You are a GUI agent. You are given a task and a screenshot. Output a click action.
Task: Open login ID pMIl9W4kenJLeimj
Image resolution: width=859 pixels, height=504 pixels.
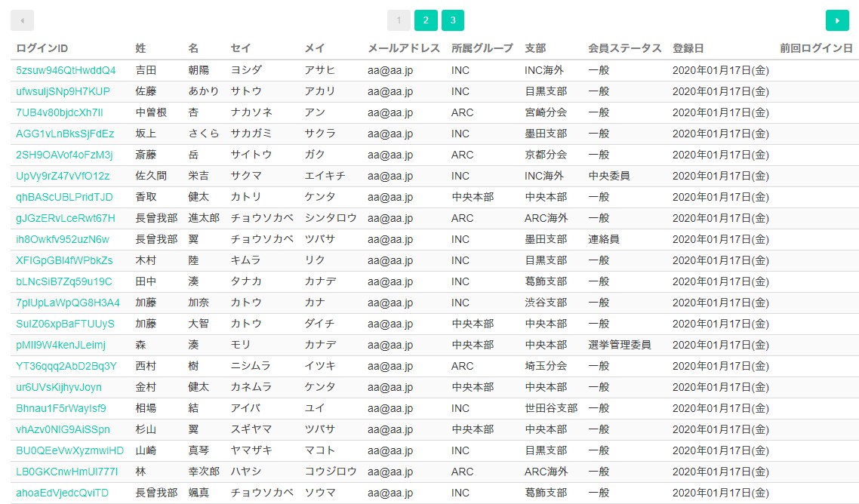[61, 345]
